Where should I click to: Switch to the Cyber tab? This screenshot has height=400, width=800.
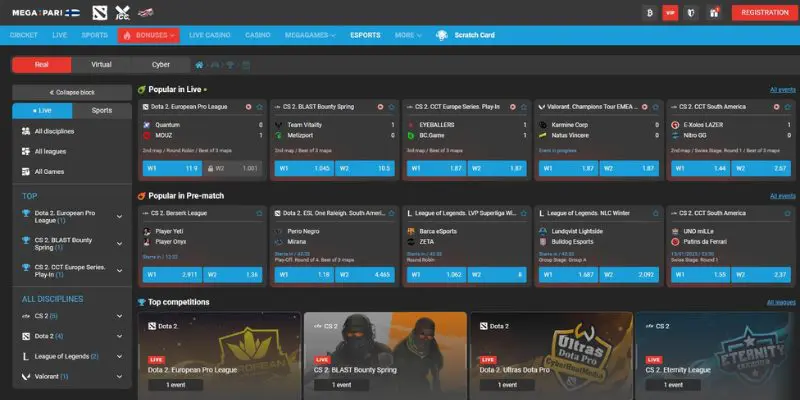tap(161, 65)
